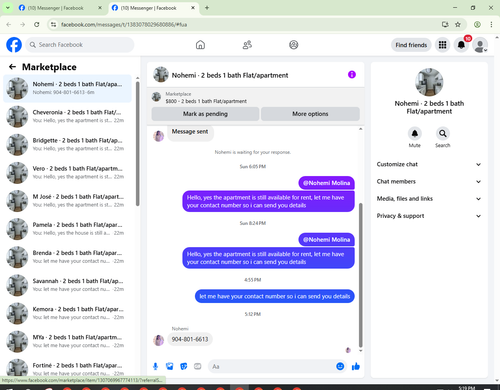Screen dimensions: 500x390
Task: Expand Media, files and links section
Action: (x=429, y=199)
